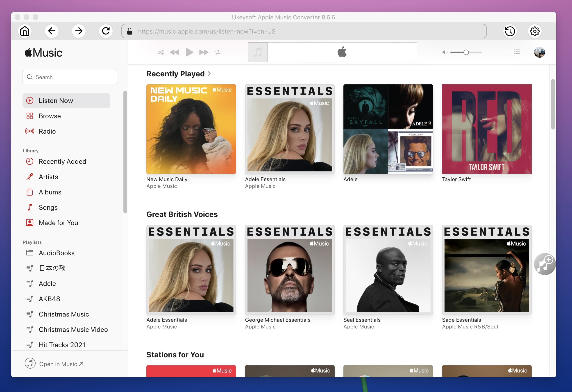The height and width of the screenshot is (392, 572).
Task: Click the play button icon
Action: tap(189, 52)
